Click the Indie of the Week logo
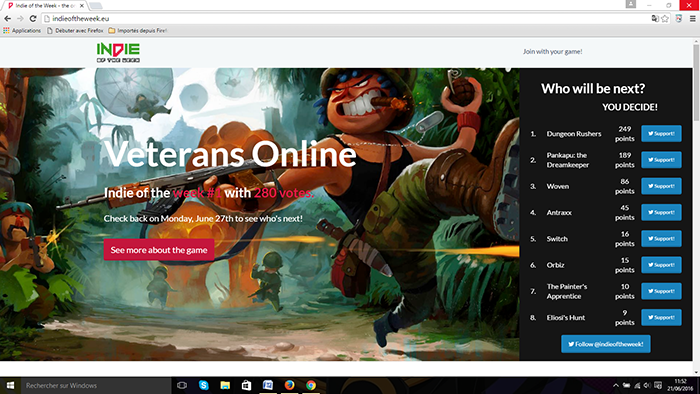 pyautogui.click(x=118, y=52)
